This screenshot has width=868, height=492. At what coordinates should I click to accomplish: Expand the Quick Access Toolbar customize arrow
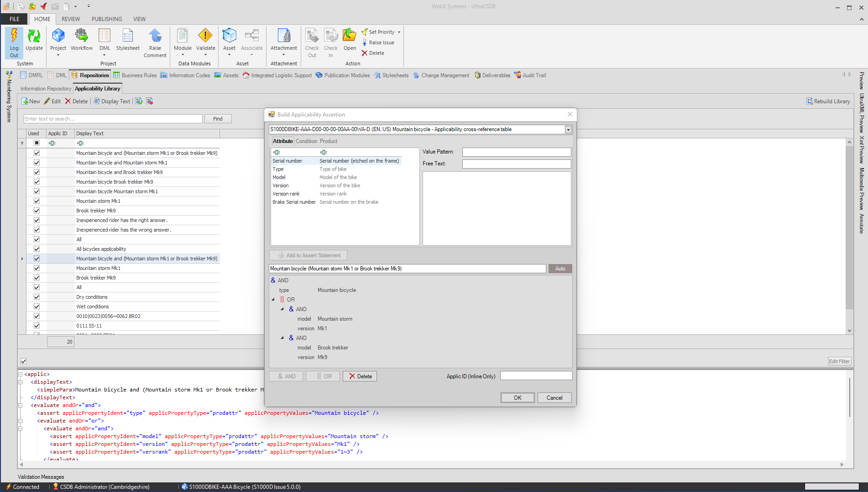(x=89, y=6)
